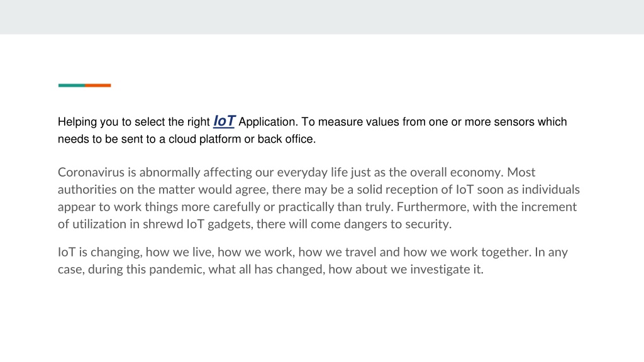Viewport: 644px width, 362px height.
Task: Click the word "Furthermore," in the paragraph
Action: 433,206
